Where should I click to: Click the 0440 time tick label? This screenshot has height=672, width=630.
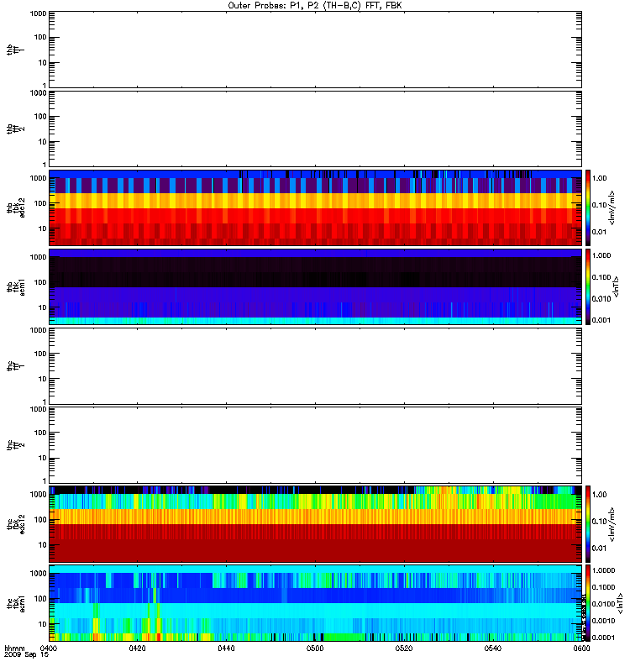(x=226, y=648)
